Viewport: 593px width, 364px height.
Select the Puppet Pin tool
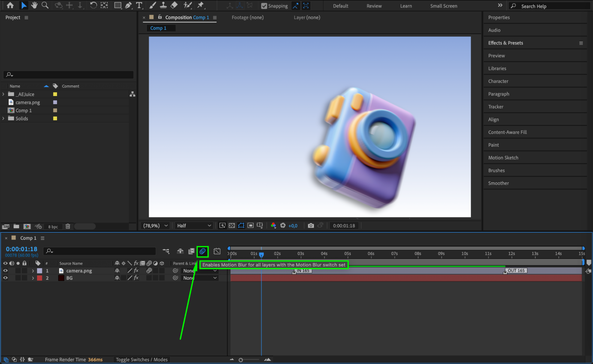point(201,5)
